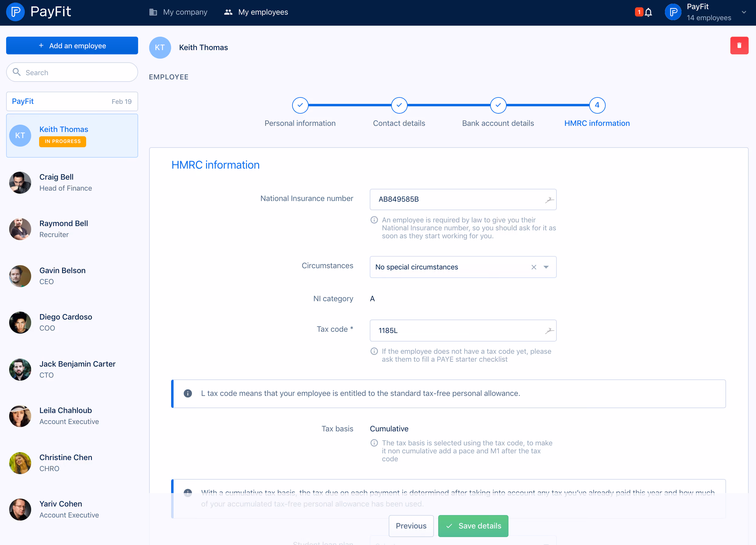Click the red delete employee trash icon

pos(739,46)
